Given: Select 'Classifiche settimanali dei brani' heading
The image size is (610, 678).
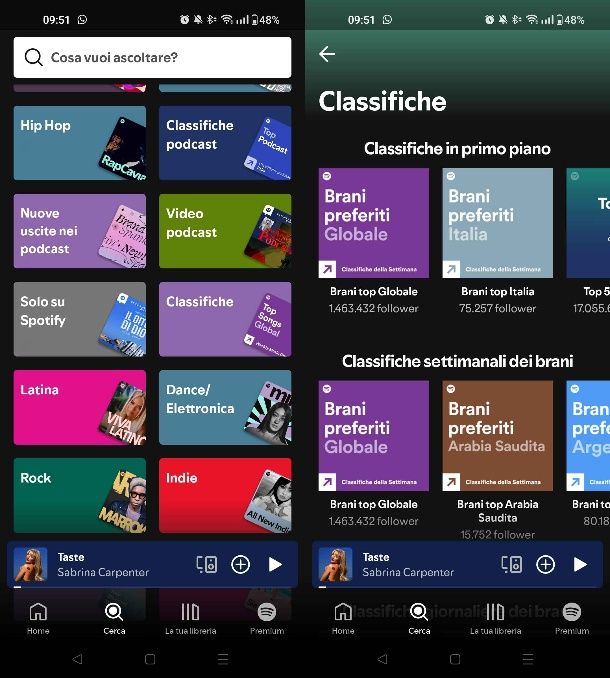Looking at the screenshot, I should coord(457,361).
